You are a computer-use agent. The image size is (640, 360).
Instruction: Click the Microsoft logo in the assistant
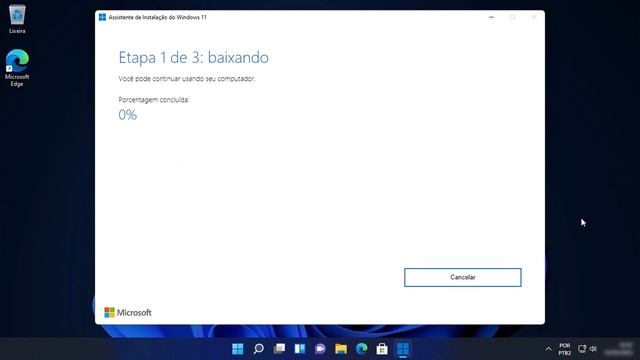point(128,313)
